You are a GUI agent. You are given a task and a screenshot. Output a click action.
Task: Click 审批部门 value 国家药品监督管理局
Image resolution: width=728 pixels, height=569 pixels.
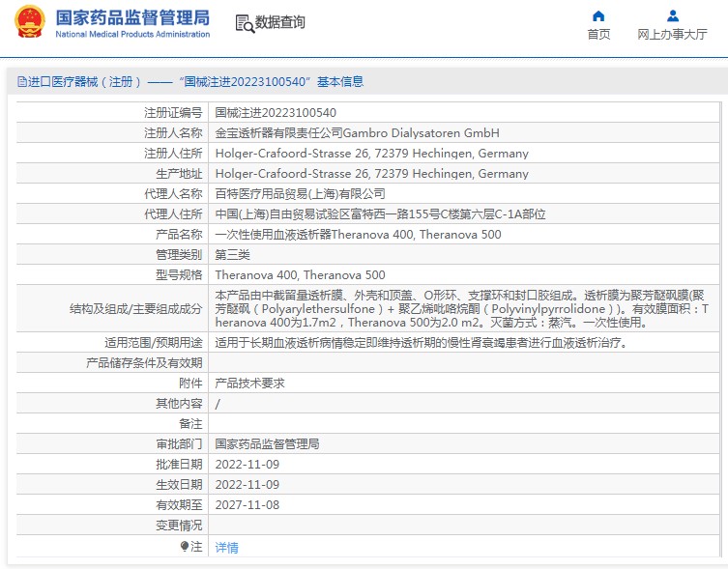coord(267,444)
